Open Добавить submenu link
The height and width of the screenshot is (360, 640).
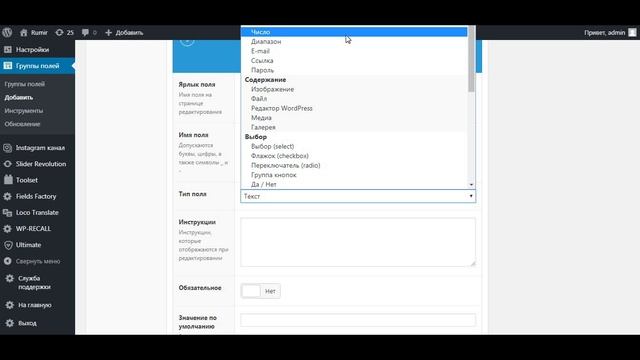19,97
